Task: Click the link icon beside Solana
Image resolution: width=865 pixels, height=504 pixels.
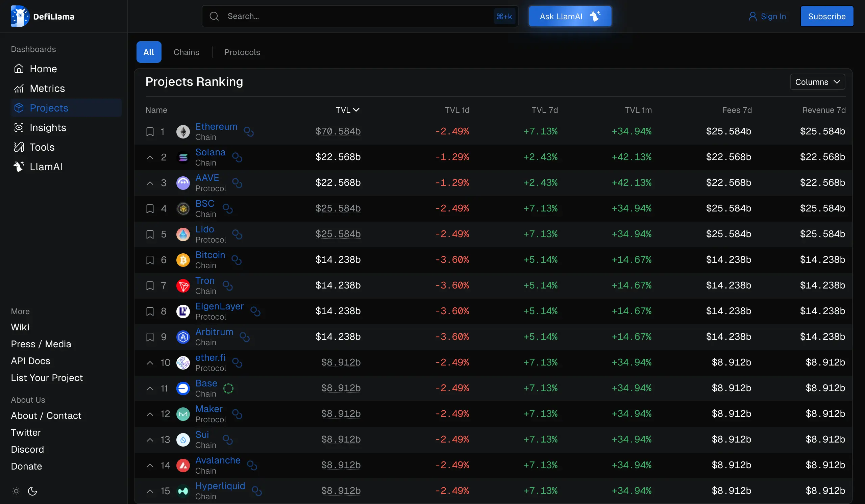Action: [237, 157]
